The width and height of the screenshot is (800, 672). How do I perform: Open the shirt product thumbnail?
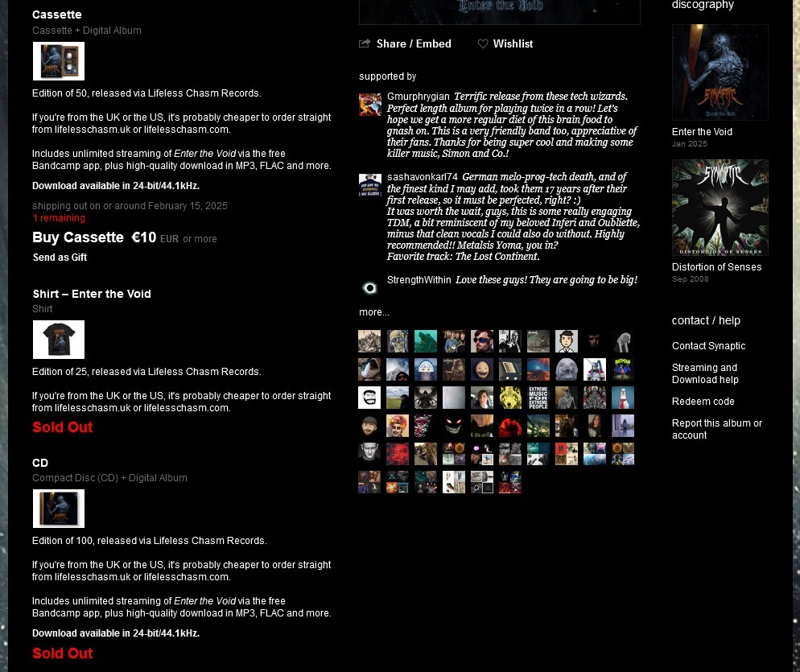[x=59, y=340]
